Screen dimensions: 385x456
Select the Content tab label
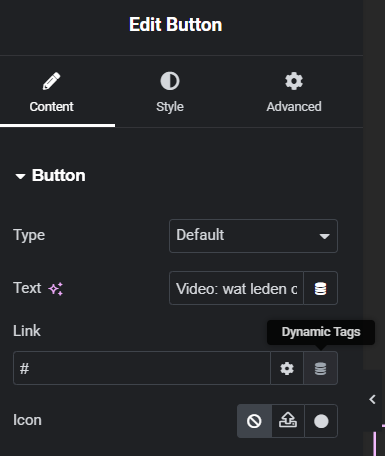click(51, 107)
